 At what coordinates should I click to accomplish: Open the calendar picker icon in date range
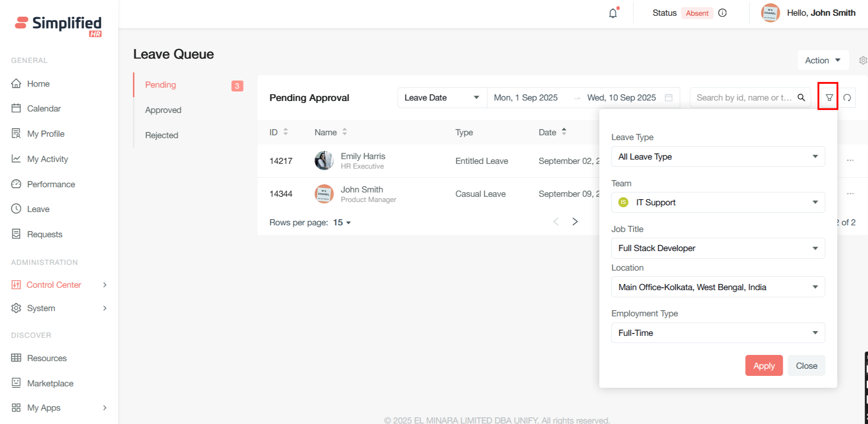(x=669, y=98)
